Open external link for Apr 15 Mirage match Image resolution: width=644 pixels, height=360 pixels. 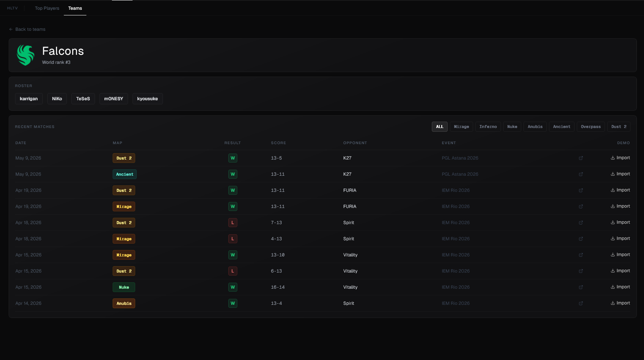[x=581, y=255]
